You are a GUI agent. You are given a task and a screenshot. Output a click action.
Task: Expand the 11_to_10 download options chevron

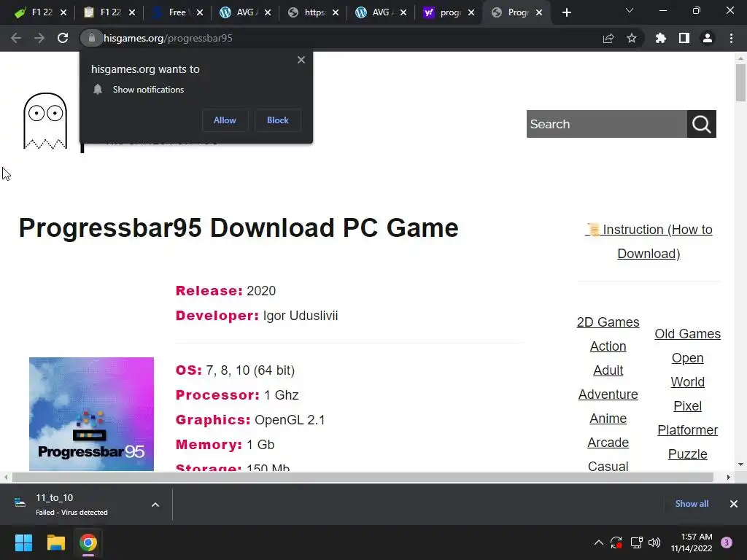tap(155, 505)
